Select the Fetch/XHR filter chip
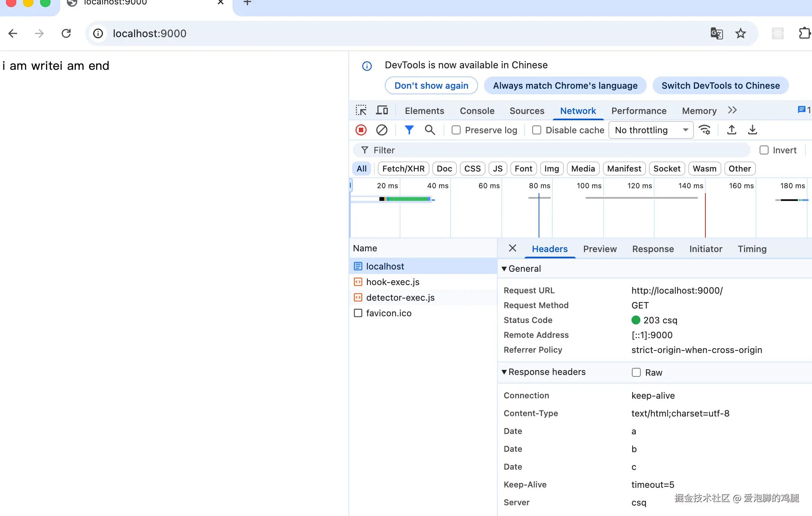 click(x=403, y=169)
